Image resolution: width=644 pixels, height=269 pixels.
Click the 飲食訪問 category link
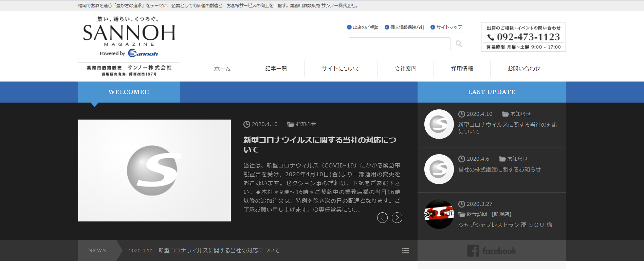[x=477, y=214]
